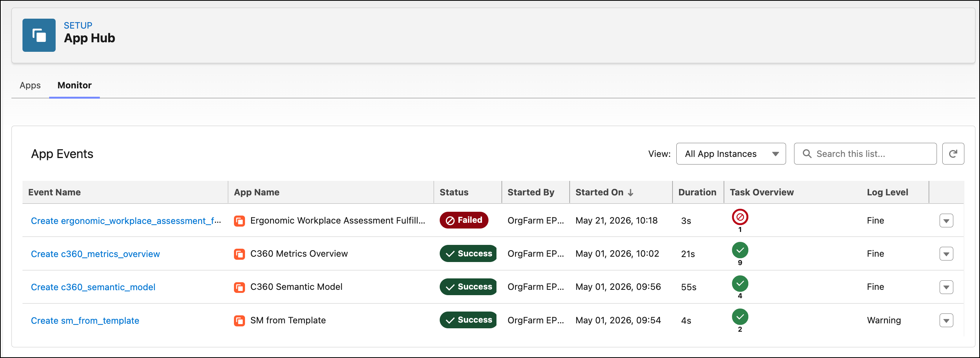
Task: Click green task icon showing 9 tasks
Action: (x=740, y=250)
